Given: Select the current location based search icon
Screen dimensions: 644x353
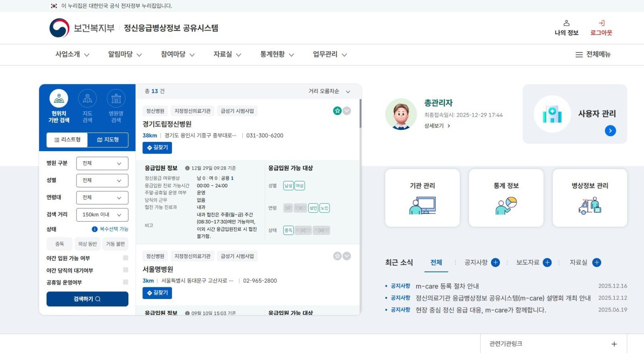Looking at the screenshot, I should click(59, 99).
